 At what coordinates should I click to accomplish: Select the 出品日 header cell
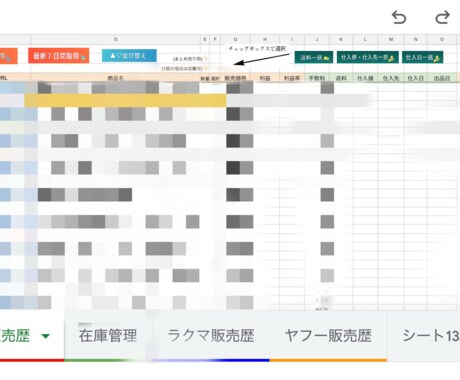(x=442, y=78)
